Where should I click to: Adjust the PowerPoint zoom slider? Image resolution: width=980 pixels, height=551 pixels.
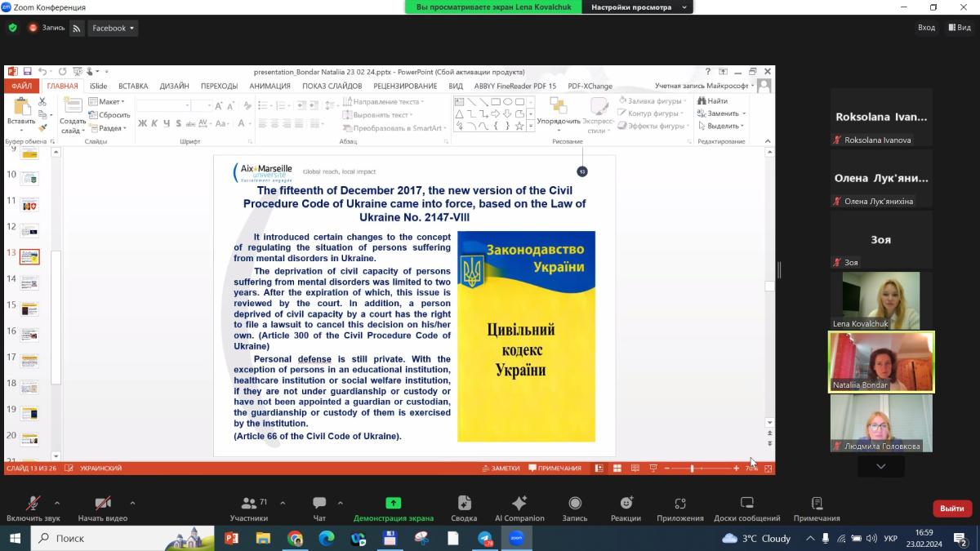[692, 469]
